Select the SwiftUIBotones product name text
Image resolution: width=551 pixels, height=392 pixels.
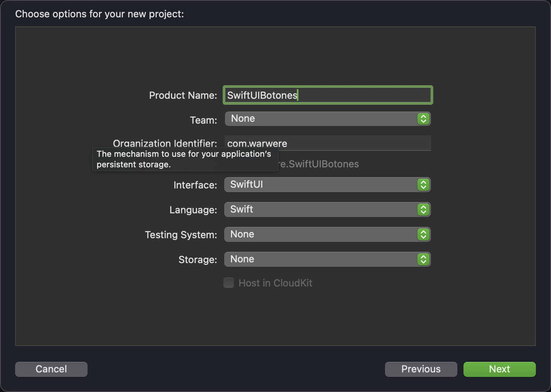coord(262,95)
